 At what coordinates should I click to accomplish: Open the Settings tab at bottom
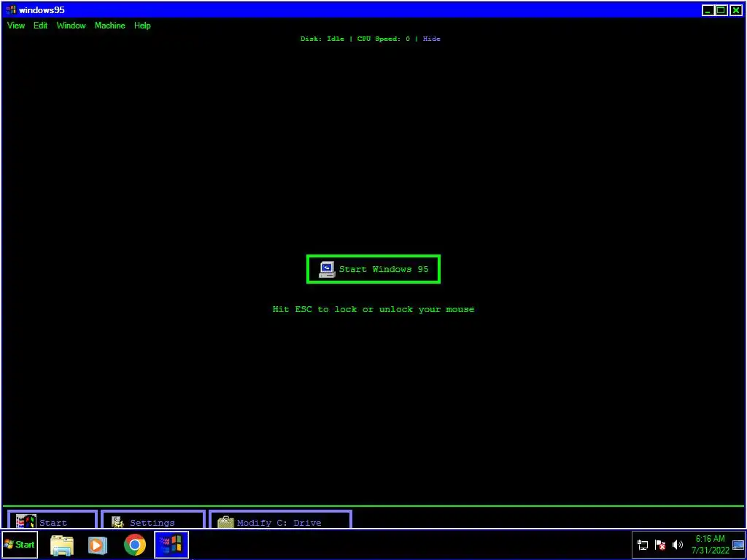coord(153,519)
